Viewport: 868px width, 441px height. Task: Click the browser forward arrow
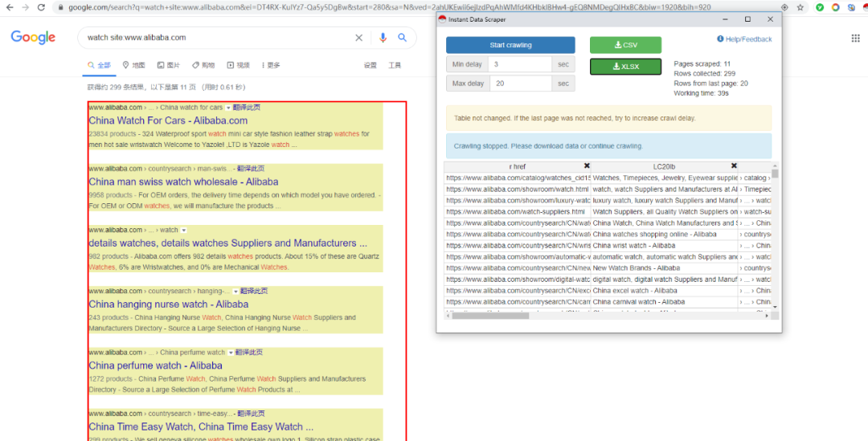tap(26, 7)
